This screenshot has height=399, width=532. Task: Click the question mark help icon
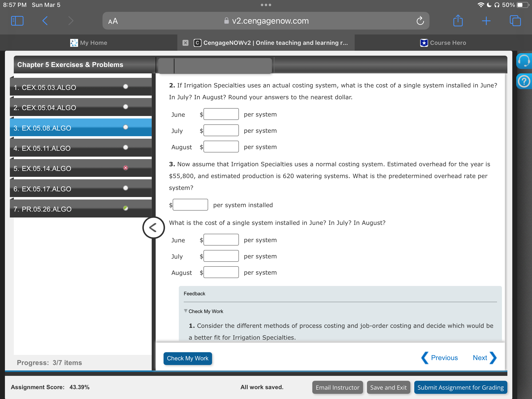click(524, 81)
